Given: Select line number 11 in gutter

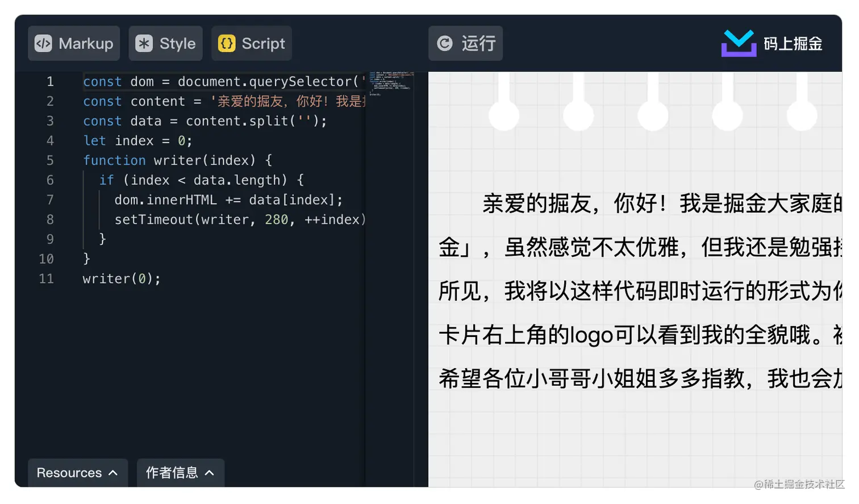Looking at the screenshot, I should pos(47,279).
